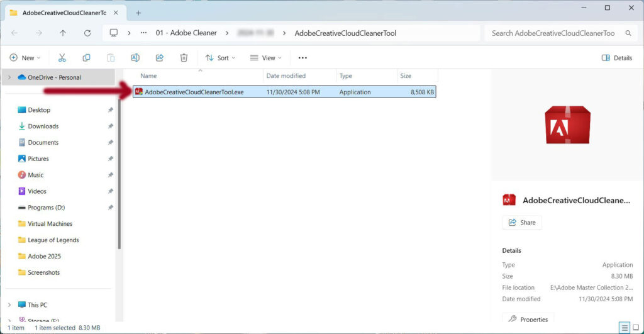
Task: Select OneDrive - Personal in sidebar
Action: [x=54, y=77]
